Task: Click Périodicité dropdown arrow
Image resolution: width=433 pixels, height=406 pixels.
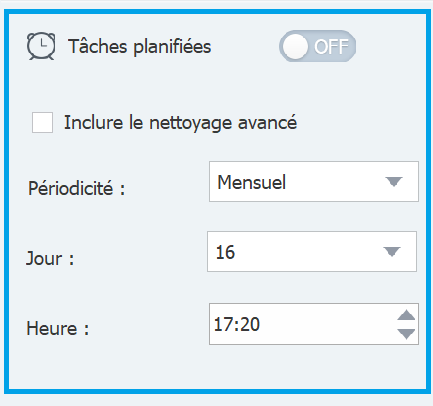Action: (394, 182)
